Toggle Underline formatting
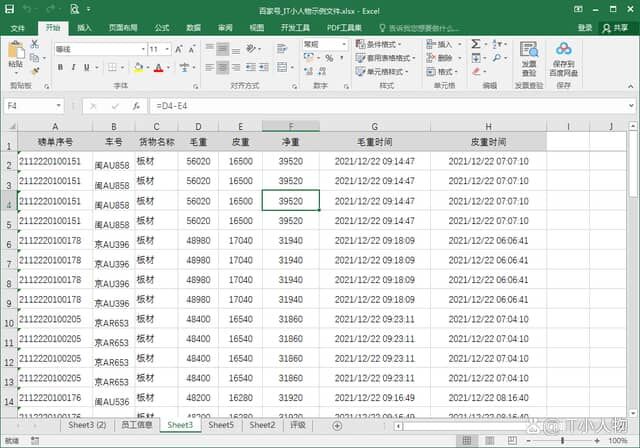 pos(88,68)
